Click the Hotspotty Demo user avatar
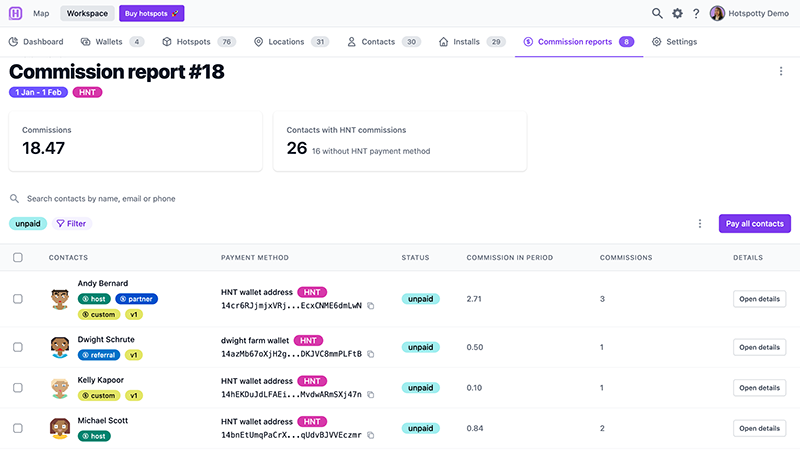The width and height of the screenshot is (800, 456). click(717, 13)
